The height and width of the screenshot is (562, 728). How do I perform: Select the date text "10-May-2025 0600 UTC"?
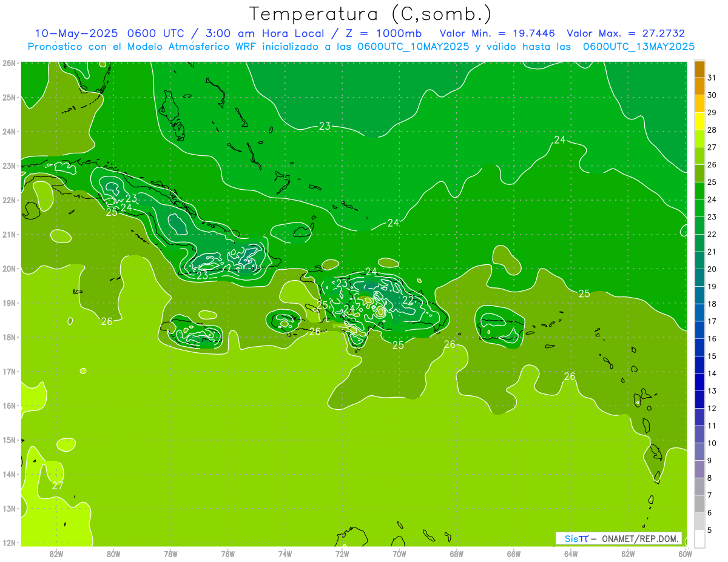click(109, 33)
